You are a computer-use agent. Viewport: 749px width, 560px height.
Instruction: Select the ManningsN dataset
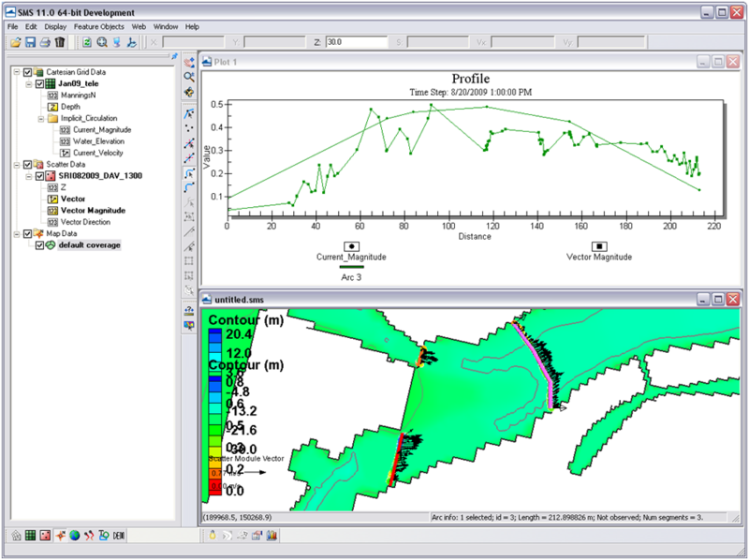79,96
